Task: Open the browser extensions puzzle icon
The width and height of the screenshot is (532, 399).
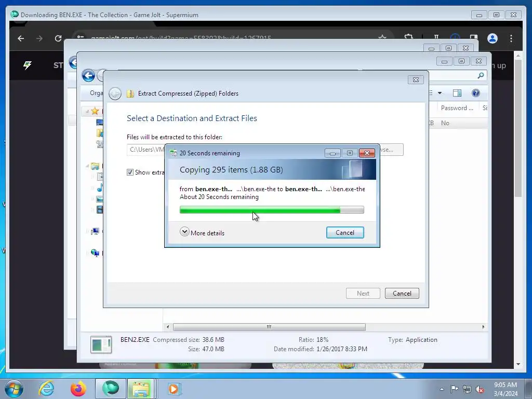Action: coord(409,37)
